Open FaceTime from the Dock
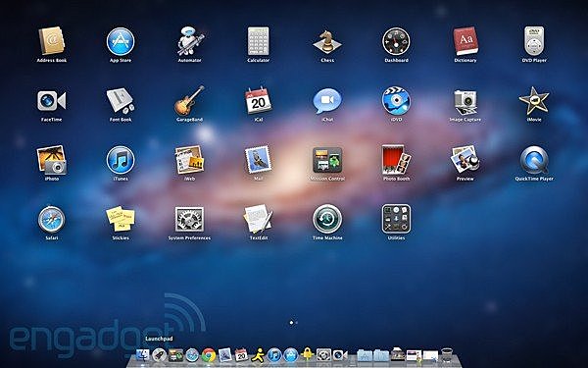Screen dimensions: 588x368 click(340, 355)
